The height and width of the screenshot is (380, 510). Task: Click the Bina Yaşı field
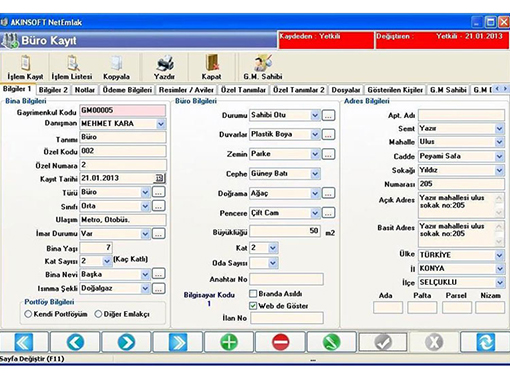click(x=96, y=248)
